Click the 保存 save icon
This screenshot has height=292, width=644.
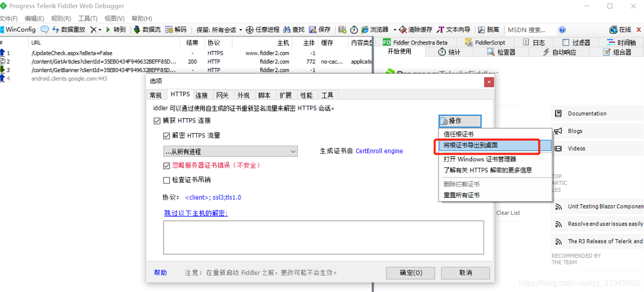click(x=313, y=30)
